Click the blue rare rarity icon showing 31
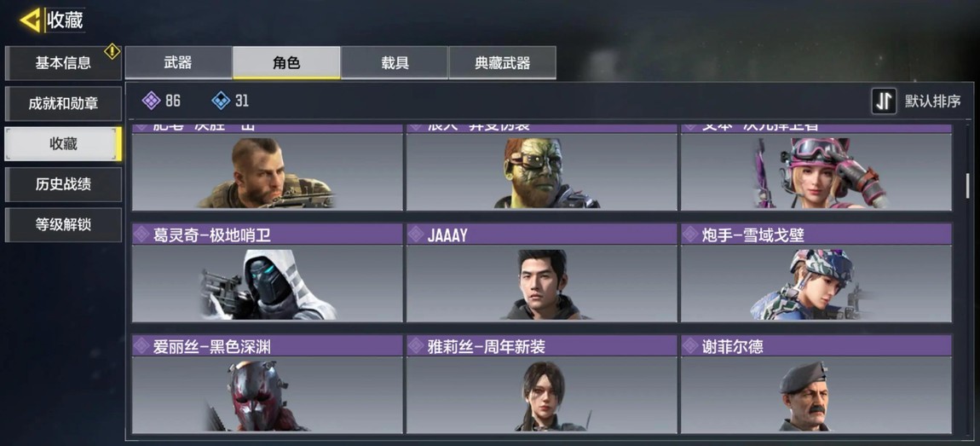 (x=222, y=100)
